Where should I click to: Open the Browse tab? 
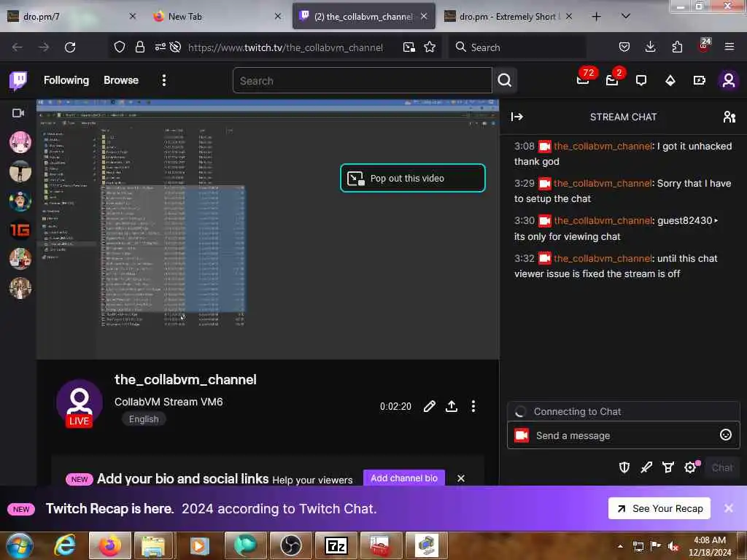pos(121,80)
